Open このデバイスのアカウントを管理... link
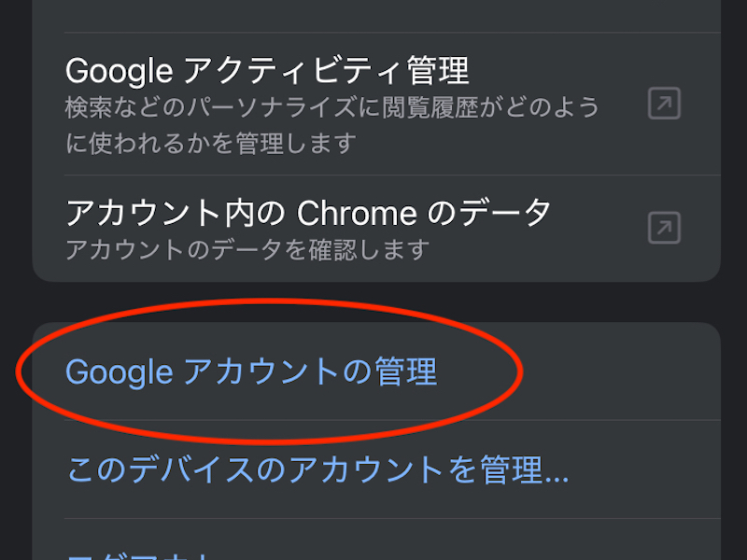747x560 pixels. [317, 469]
